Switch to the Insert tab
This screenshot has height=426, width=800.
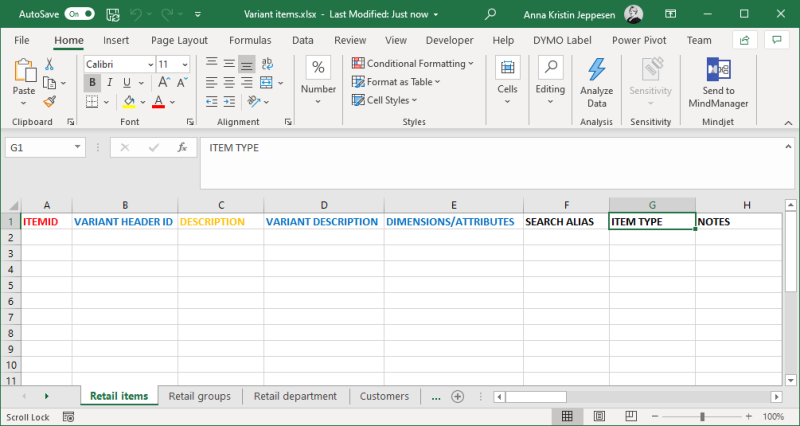click(116, 40)
